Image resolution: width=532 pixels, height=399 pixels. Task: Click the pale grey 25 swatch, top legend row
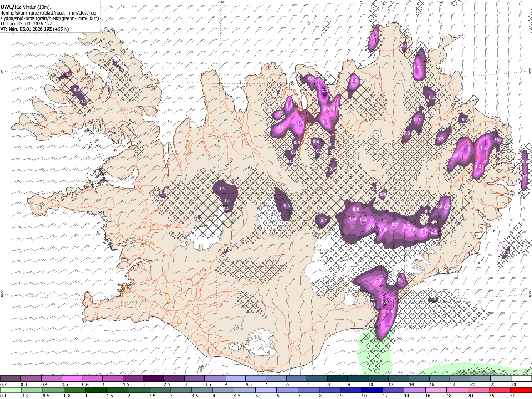tap(501, 378)
